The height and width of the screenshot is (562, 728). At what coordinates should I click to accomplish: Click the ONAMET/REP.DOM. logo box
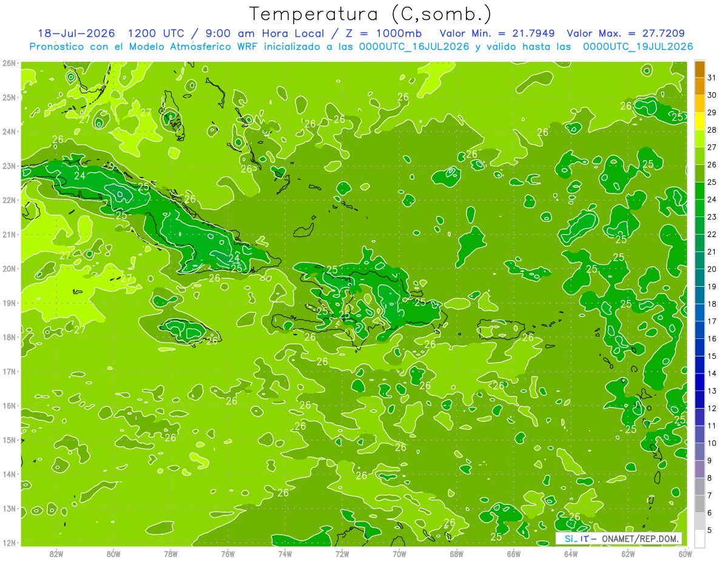click(x=619, y=538)
